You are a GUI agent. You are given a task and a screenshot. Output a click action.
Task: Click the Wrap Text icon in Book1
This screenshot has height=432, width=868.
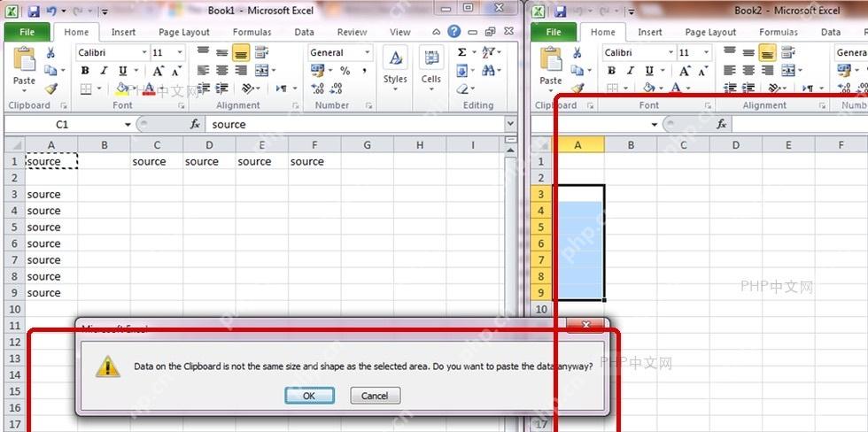pos(260,52)
